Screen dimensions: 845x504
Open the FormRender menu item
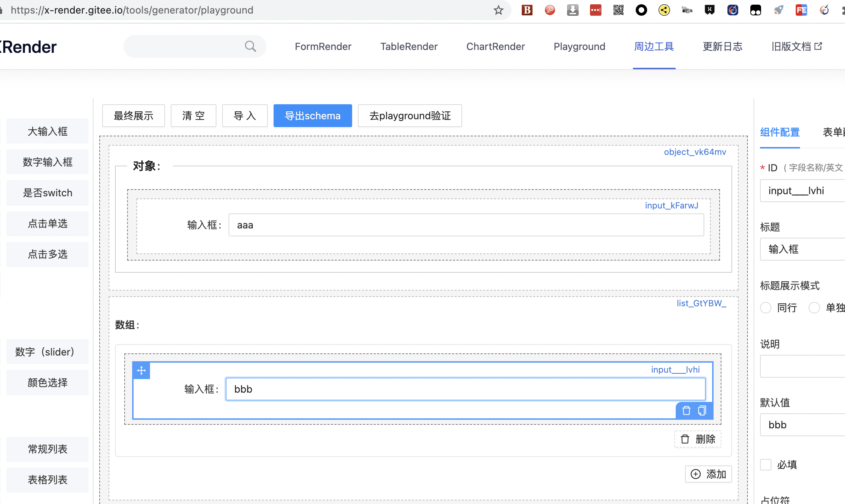click(x=322, y=46)
